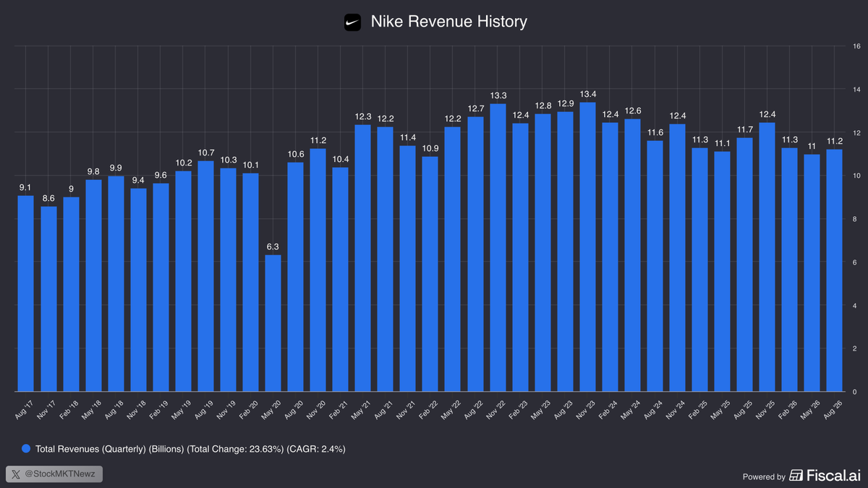Click the "11.4" value label
Screen dimensions: 868x488
click(x=407, y=137)
